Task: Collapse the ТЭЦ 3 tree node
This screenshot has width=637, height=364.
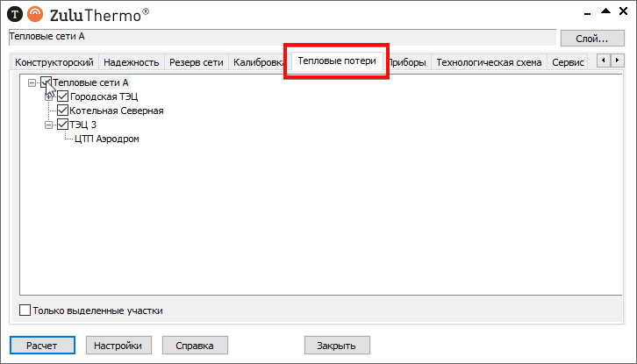Action: click(49, 125)
